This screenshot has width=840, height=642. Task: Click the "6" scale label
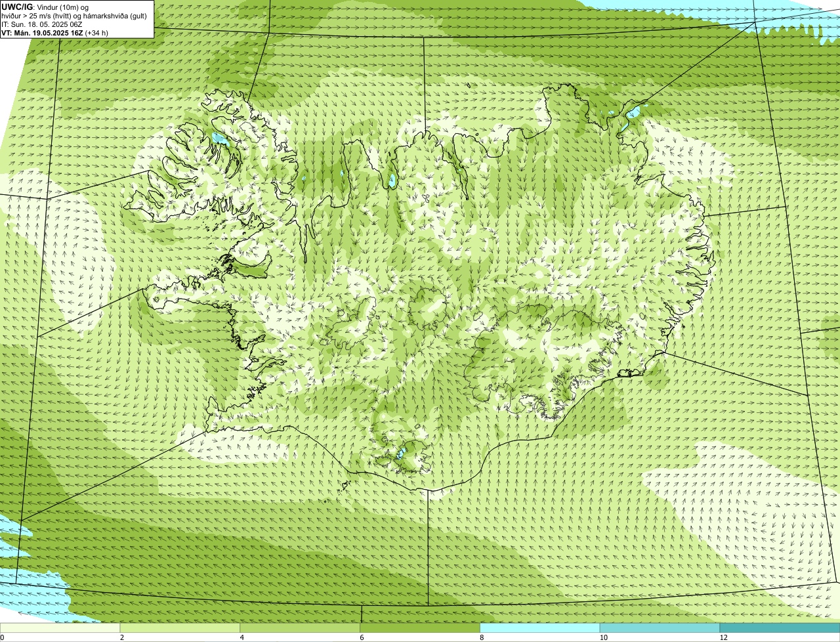coord(362,637)
